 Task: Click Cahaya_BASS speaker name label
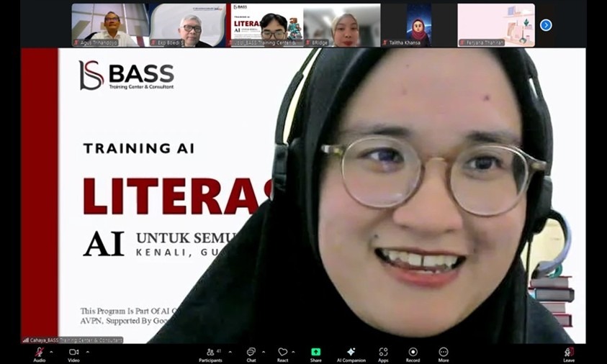73,340
